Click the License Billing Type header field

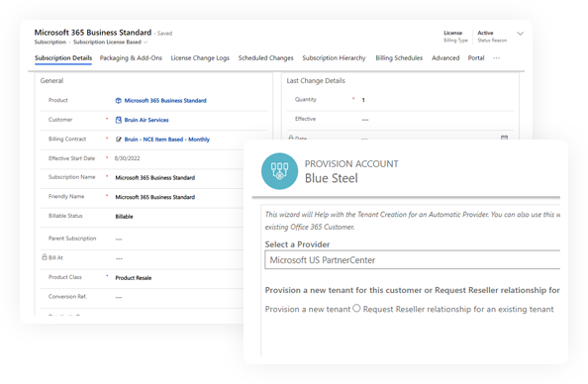point(455,37)
